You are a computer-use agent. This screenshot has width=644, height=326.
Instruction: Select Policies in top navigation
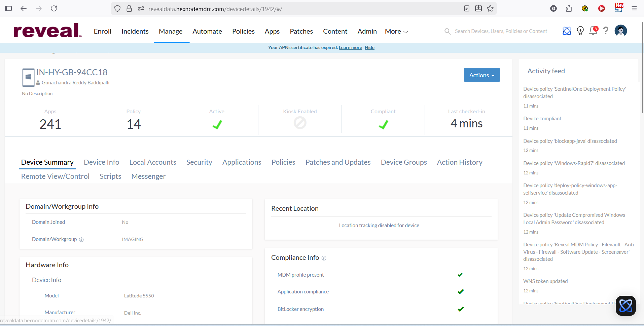click(x=243, y=31)
